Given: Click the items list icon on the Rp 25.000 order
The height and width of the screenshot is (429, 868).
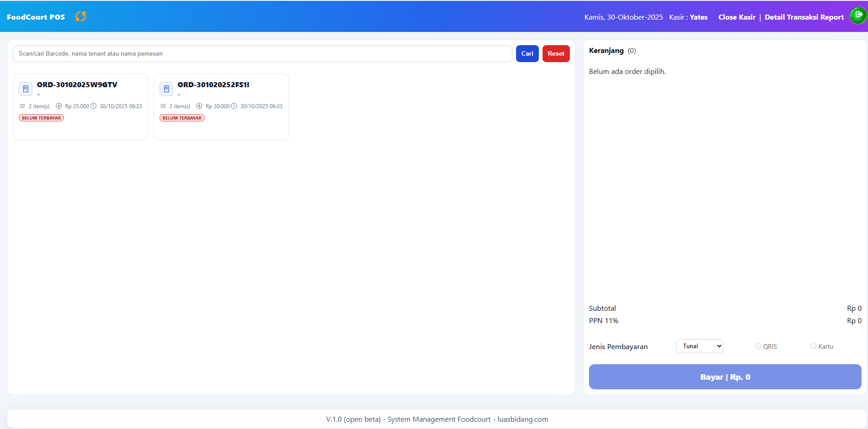Looking at the screenshot, I should (x=22, y=106).
